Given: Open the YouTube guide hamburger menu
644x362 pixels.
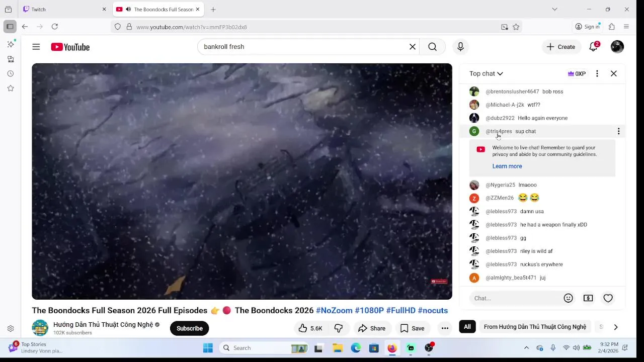Looking at the screenshot, I should [36, 47].
